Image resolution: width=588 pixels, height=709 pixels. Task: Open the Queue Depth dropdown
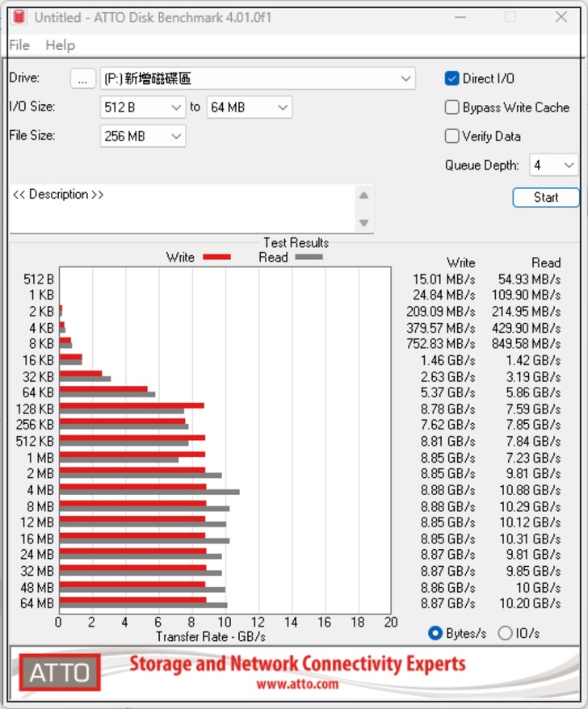point(553,165)
